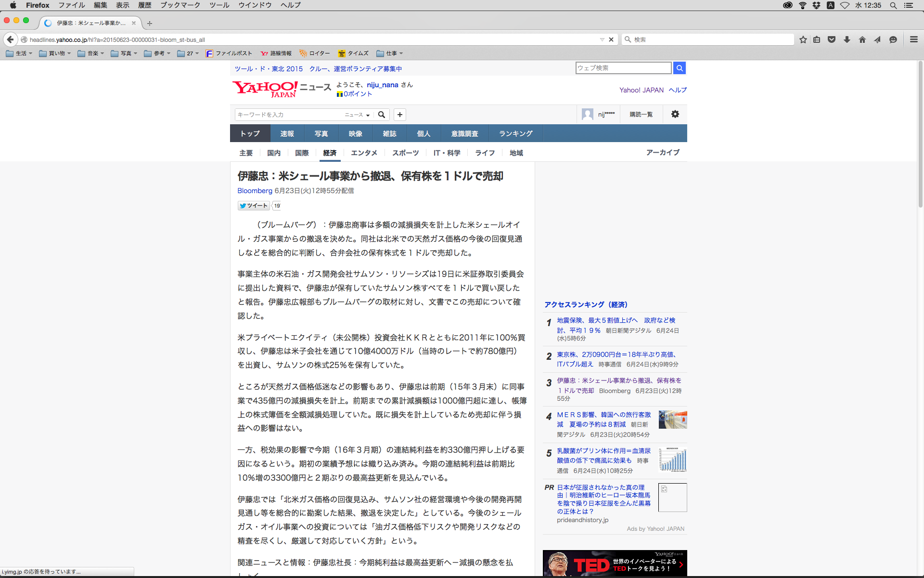Click the Bloomberg source link
Image resolution: width=924 pixels, height=578 pixels.
coord(255,191)
